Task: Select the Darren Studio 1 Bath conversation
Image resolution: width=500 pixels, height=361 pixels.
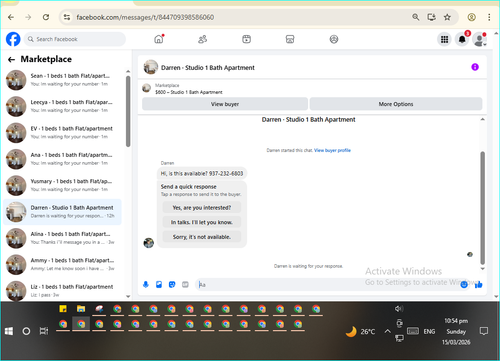Action: tap(63, 212)
